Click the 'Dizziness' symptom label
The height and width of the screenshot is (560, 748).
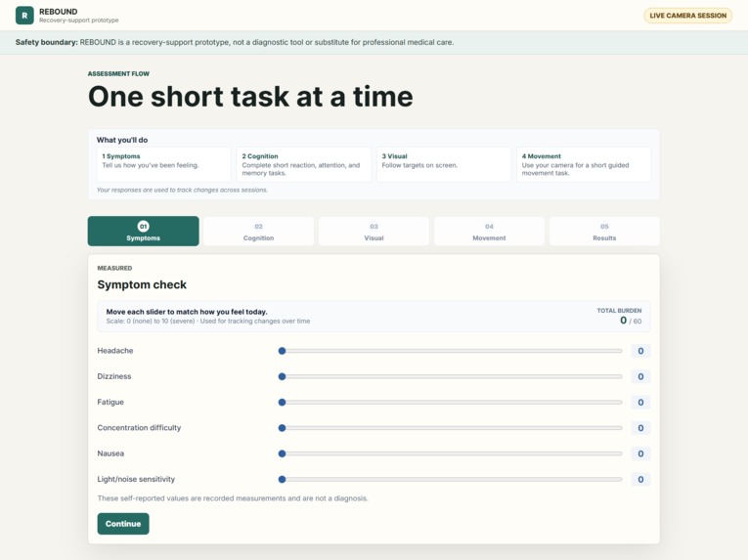pos(114,376)
